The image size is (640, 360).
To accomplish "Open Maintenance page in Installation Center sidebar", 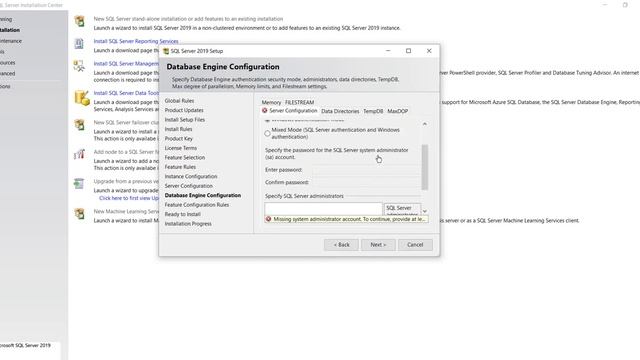I will pos(11,41).
